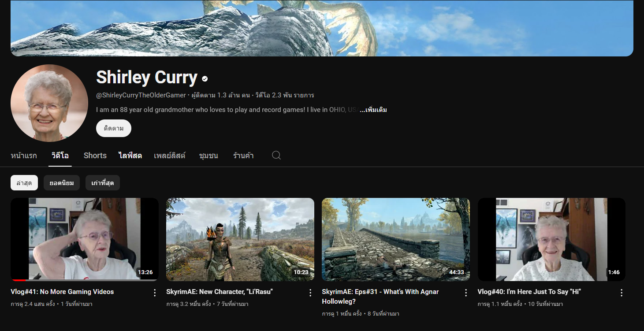Screen dimensions: 644x331
Task: Click subscriber count 'ผู้ติดตาม 1.3 ล้าน คน'
Action: 220,95
